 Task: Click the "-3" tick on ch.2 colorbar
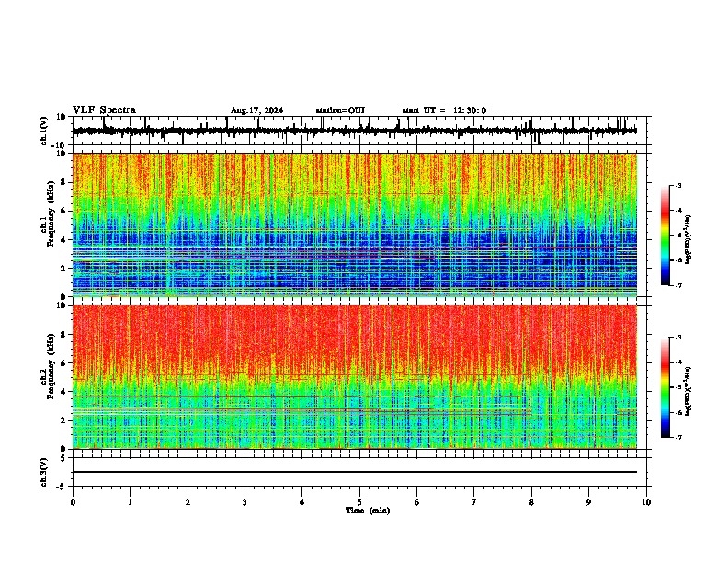click(x=677, y=338)
